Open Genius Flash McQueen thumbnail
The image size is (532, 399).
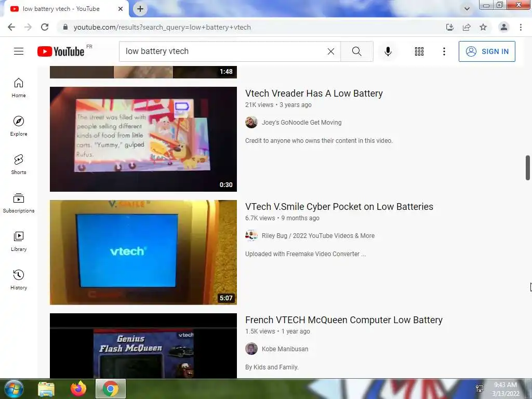point(143,345)
